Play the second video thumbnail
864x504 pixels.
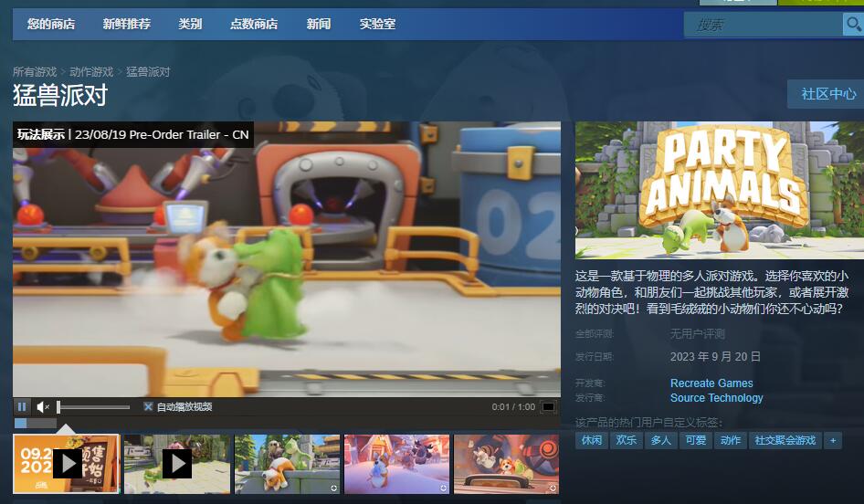pos(177,463)
